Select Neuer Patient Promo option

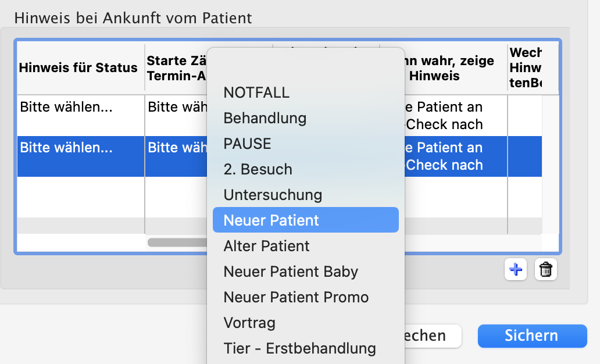pyautogui.click(x=296, y=297)
